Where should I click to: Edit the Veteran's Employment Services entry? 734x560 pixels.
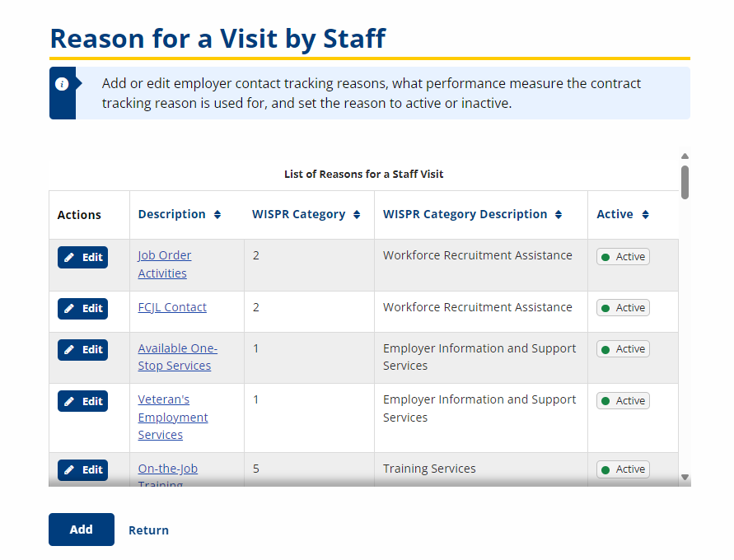click(x=82, y=401)
